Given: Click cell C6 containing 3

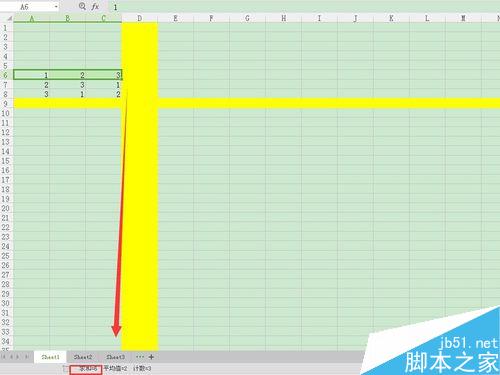Looking at the screenshot, I should (x=104, y=75).
